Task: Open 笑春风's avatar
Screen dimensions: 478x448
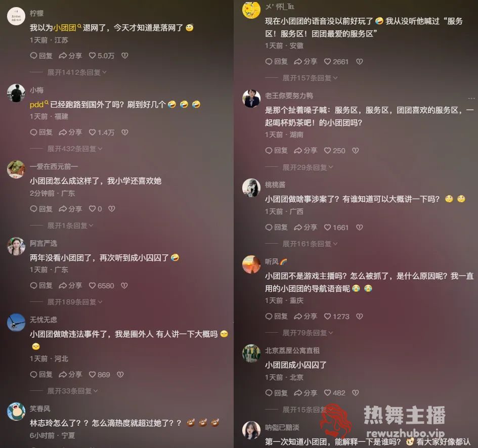Action: pos(16,412)
